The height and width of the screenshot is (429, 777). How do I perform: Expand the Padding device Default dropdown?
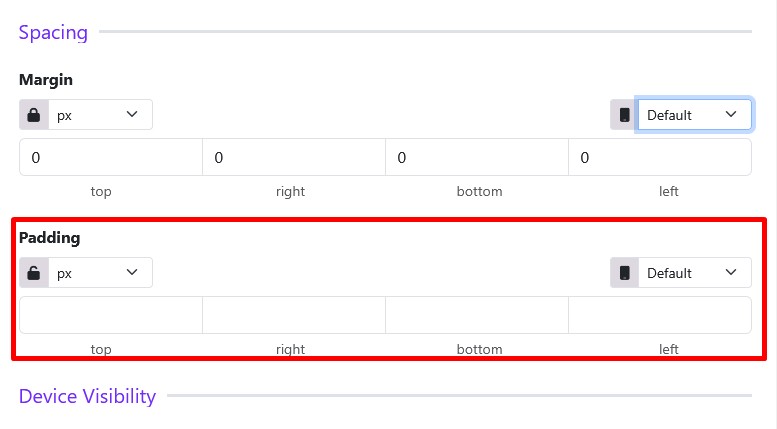(694, 273)
